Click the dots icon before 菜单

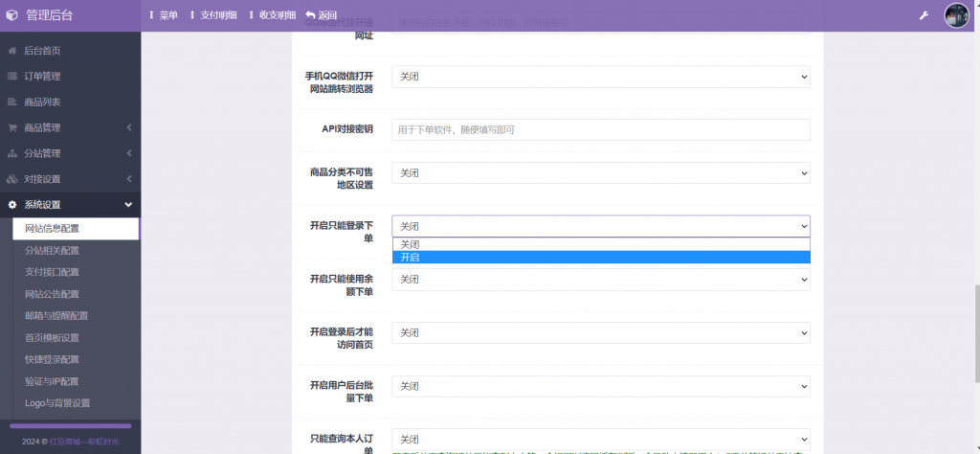tap(152, 15)
